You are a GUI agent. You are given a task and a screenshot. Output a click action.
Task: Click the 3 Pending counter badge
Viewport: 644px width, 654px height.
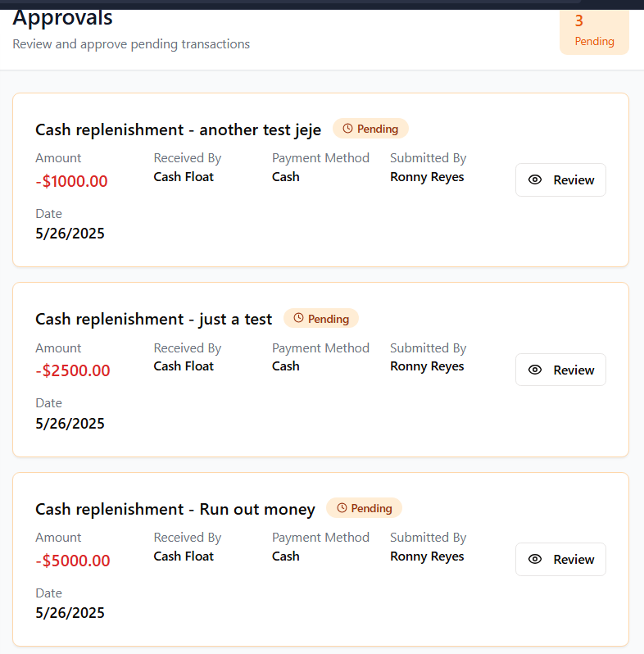[x=594, y=31]
